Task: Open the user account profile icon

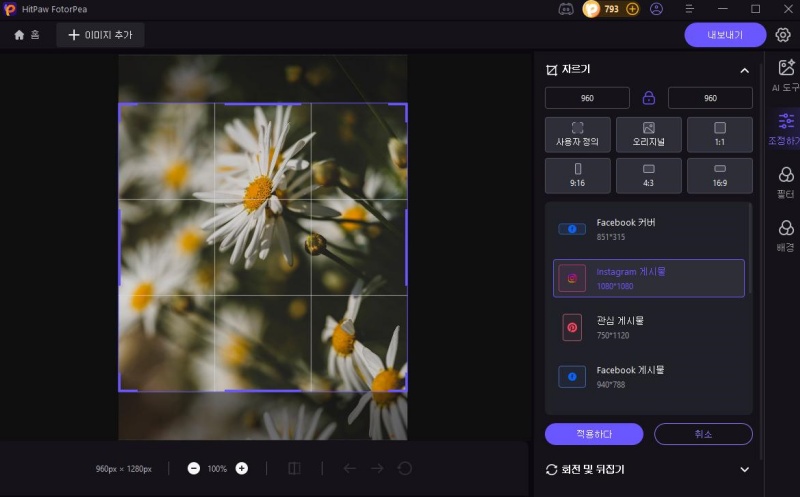Action: click(657, 9)
